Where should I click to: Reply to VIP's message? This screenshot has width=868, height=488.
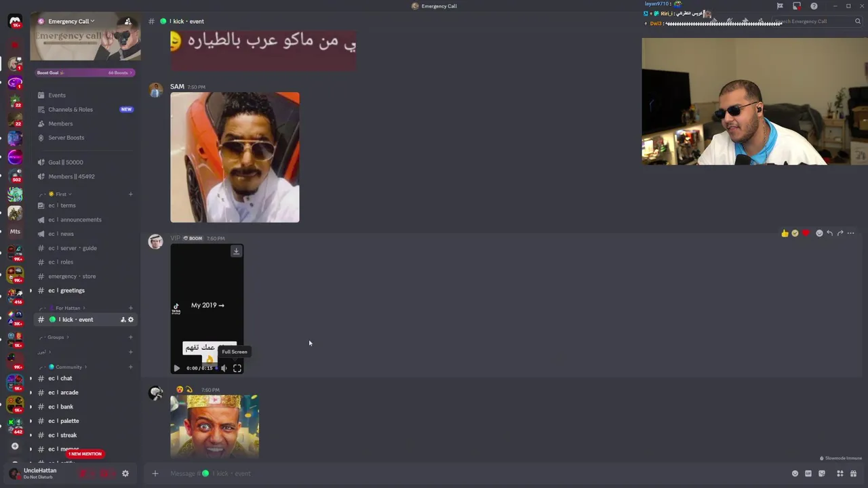click(x=829, y=233)
